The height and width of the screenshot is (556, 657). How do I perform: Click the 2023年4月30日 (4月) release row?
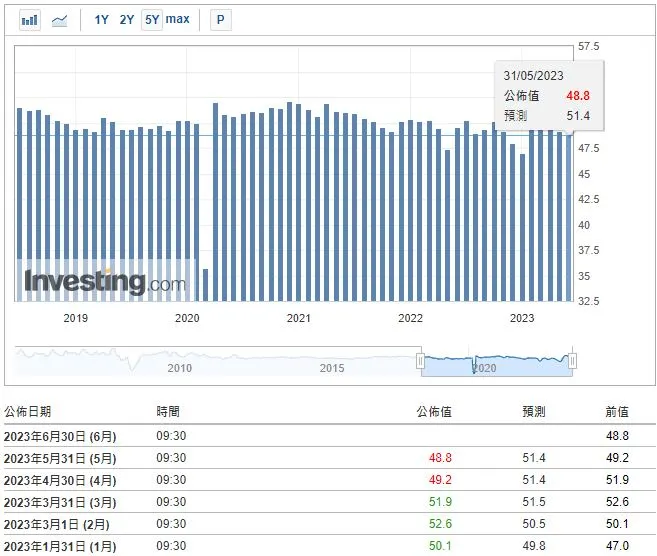(x=60, y=480)
